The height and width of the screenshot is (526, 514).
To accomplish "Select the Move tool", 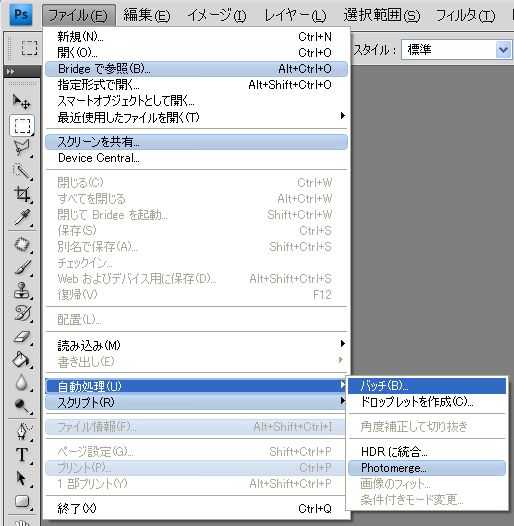I will (x=21, y=101).
